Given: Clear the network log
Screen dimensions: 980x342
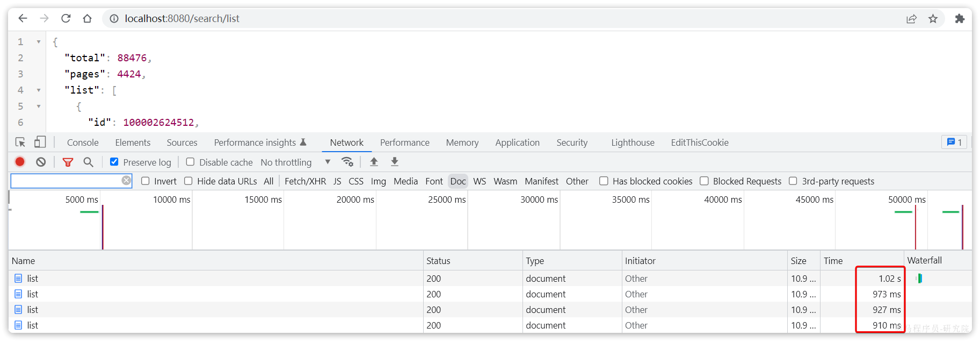Looking at the screenshot, I should click(x=41, y=162).
